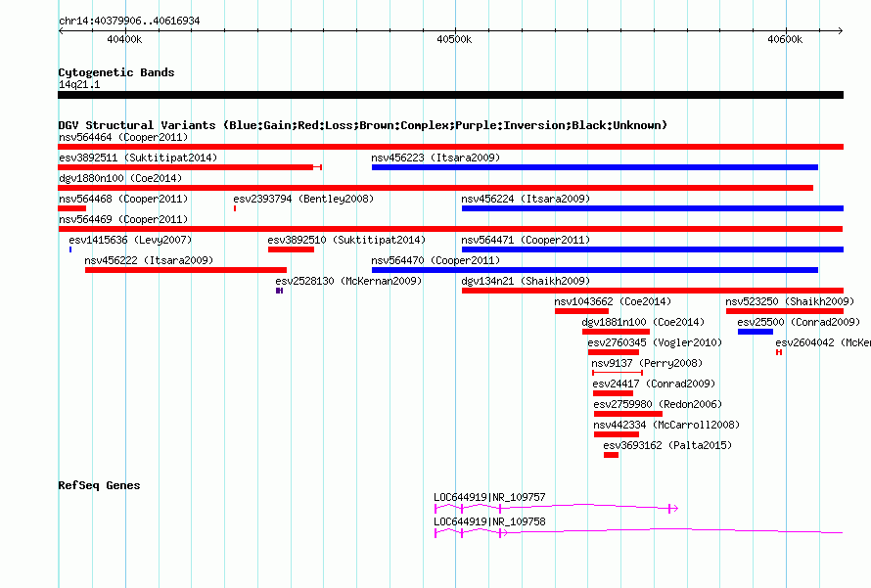The height and width of the screenshot is (588, 871).
Task: Select the esv2393794 (Bentley2008) variant label
Action: tap(303, 199)
